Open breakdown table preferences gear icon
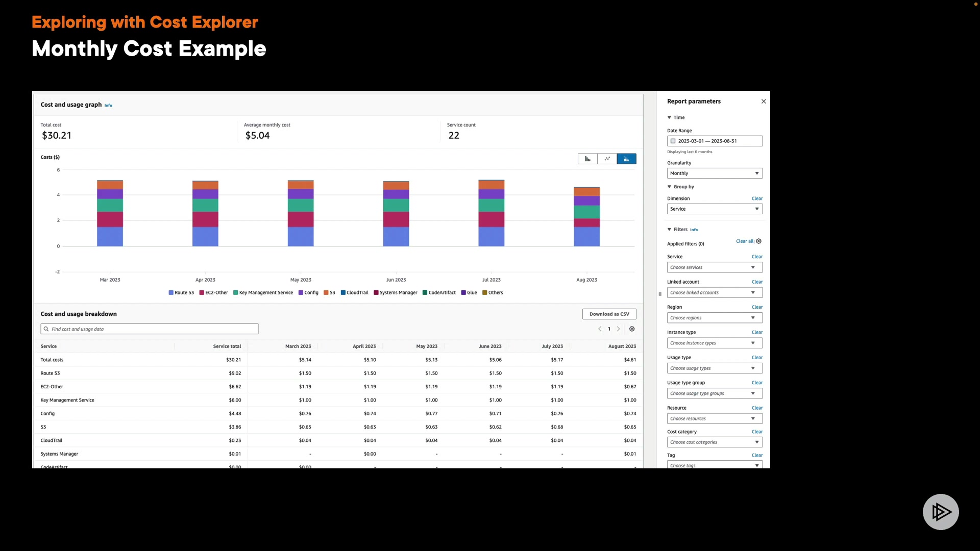The width and height of the screenshot is (980, 551). 632,329
